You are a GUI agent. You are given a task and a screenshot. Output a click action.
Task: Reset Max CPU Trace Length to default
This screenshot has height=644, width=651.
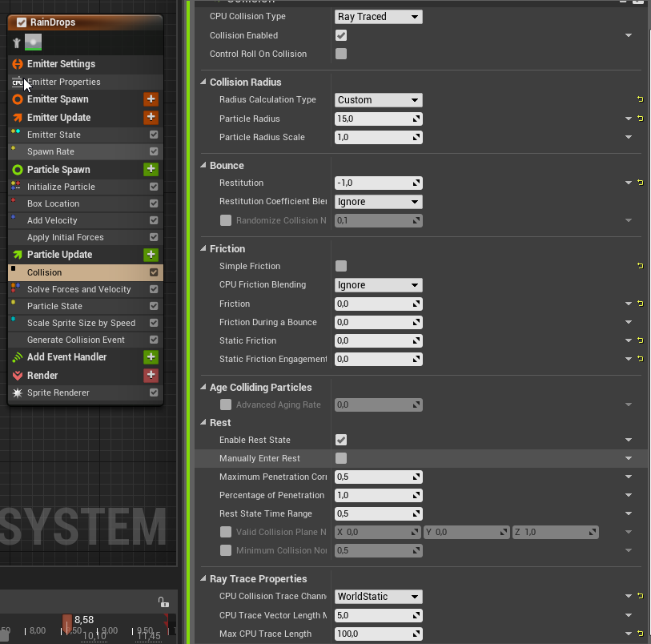click(641, 634)
